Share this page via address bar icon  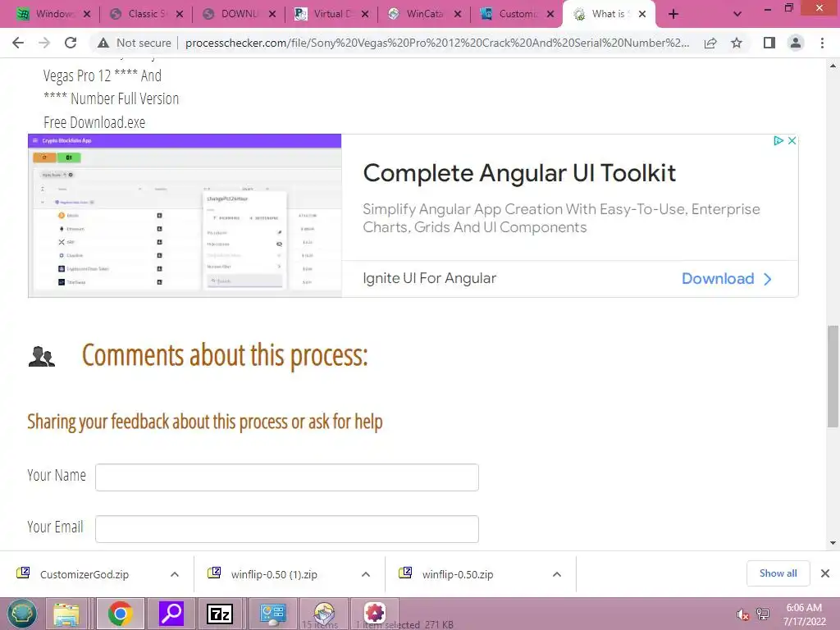pyautogui.click(x=710, y=43)
